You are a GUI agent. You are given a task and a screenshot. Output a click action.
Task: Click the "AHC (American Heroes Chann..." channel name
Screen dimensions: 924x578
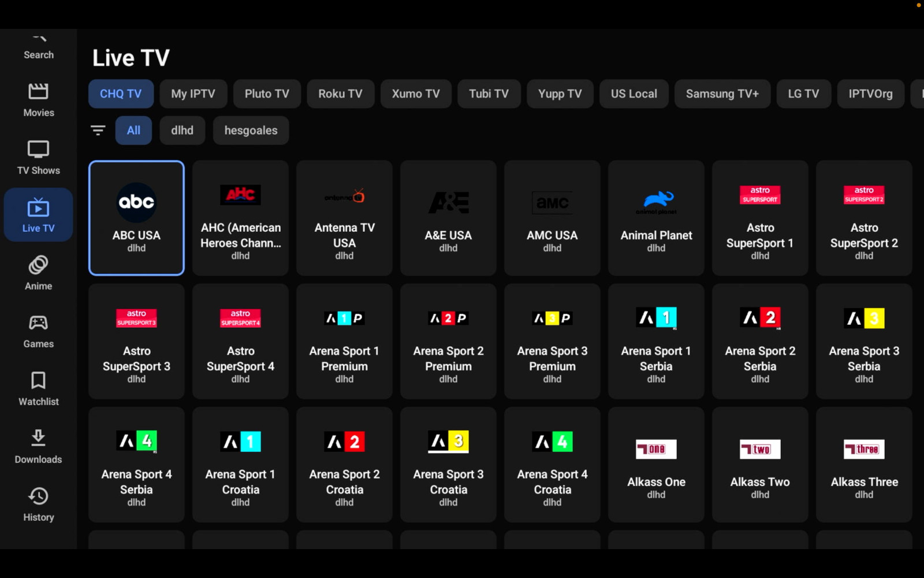240,235
